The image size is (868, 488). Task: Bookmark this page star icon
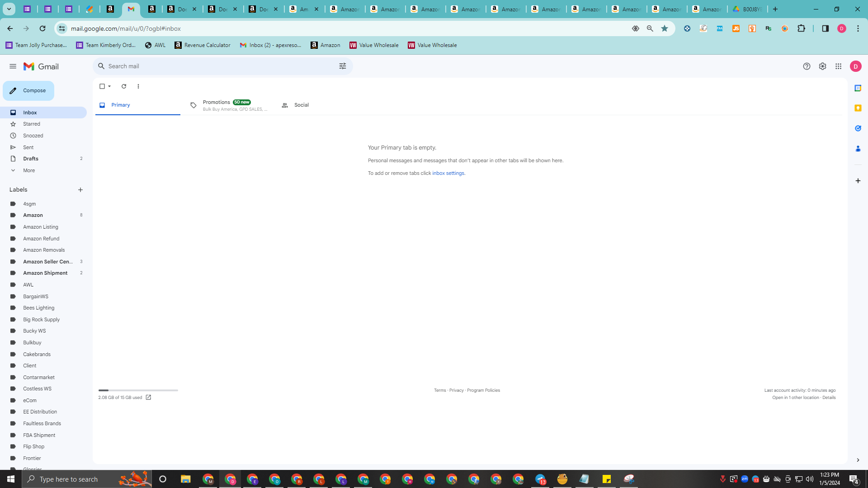[x=664, y=28]
